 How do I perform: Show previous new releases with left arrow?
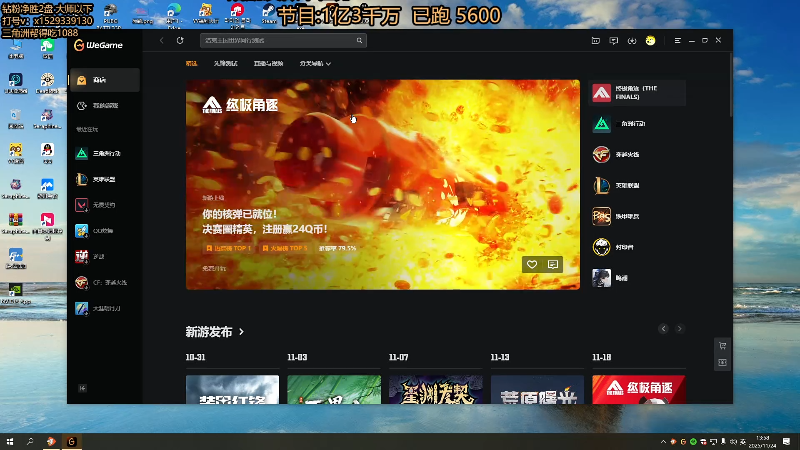point(663,329)
